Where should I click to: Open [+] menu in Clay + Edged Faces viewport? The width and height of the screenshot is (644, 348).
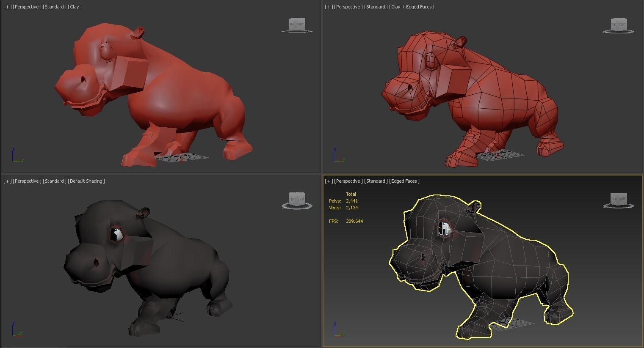point(329,7)
